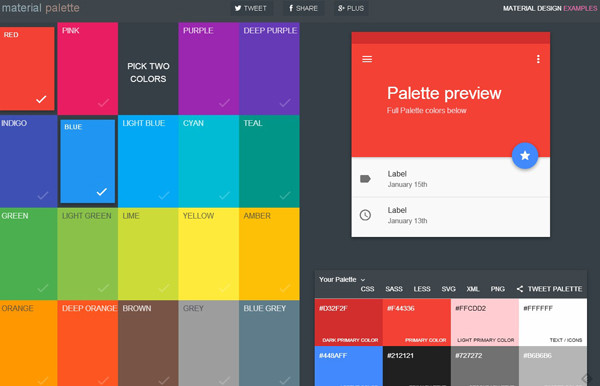Click the clock icon beside January 13th

pyautogui.click(x=365, y=215)
